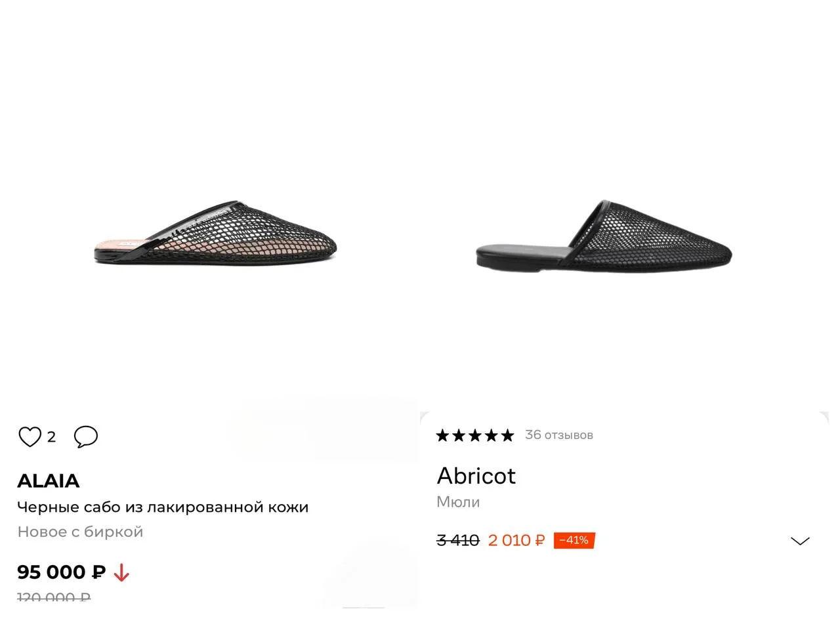Image resolution: width=840 pixels, height=630 pixels.
Task: Like the ALAIA shoes with heart icon
Action: coord(30,436)
